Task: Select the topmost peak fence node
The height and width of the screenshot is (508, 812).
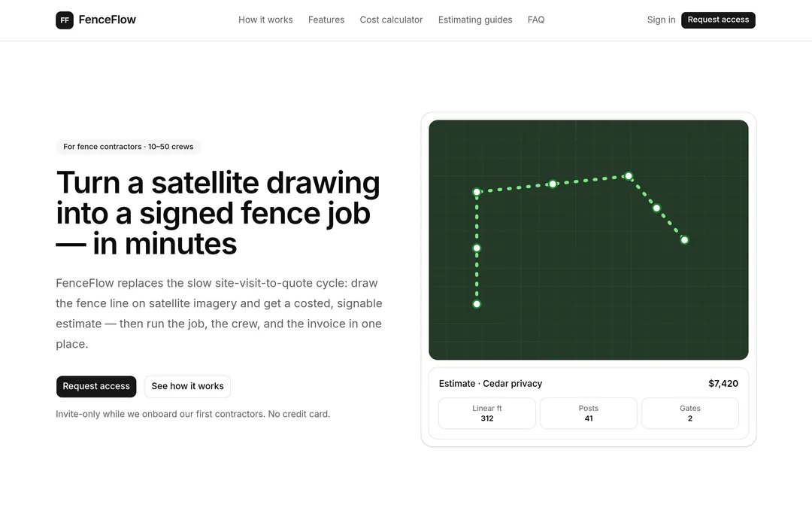Action: pyautogui.click(x=628, y=176)
